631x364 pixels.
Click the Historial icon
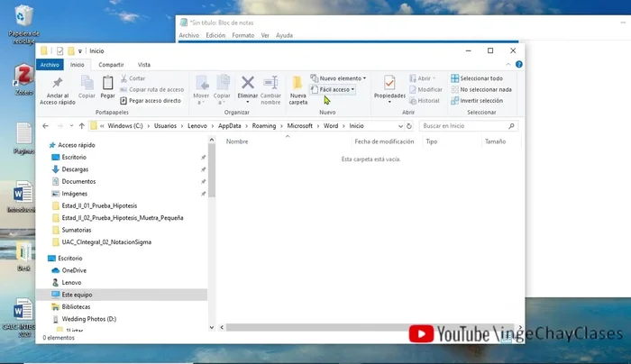(413, 101)
